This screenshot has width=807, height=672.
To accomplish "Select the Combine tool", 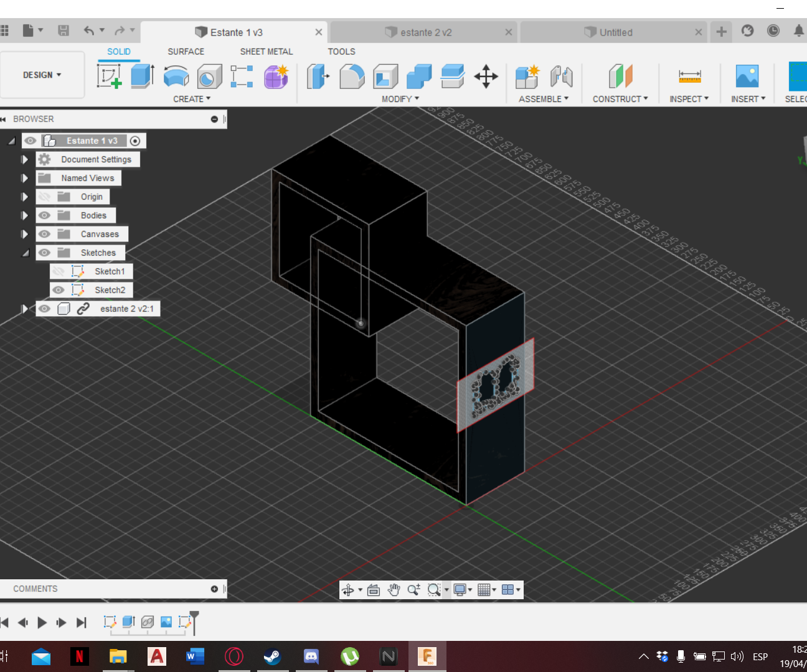I will [x=419, y=77].
